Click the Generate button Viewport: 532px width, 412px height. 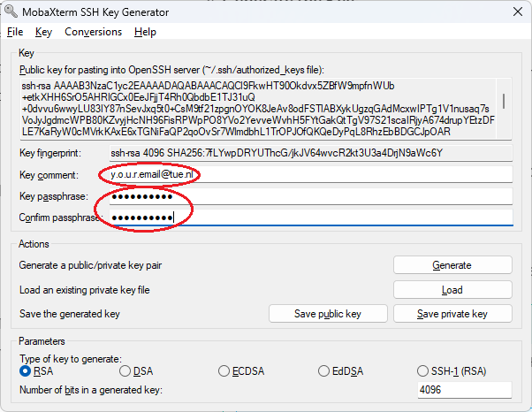452,265
